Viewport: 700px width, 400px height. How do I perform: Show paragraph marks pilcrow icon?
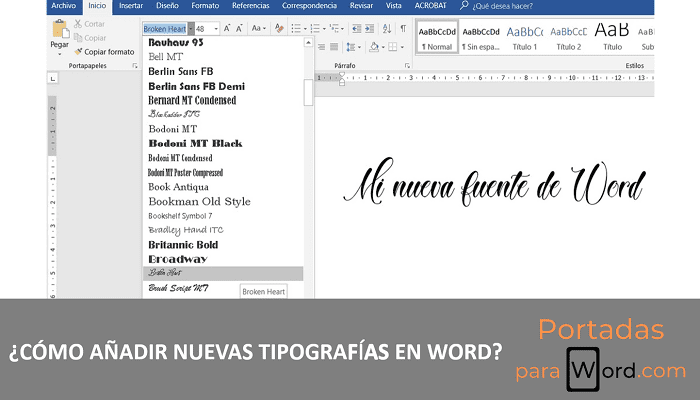coord(403,29)
